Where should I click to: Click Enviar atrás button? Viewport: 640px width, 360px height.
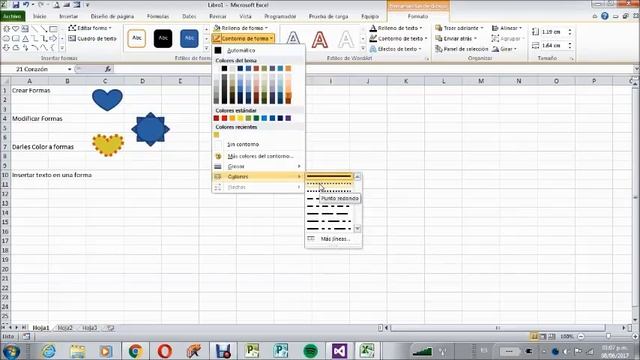tap(456, 38)
